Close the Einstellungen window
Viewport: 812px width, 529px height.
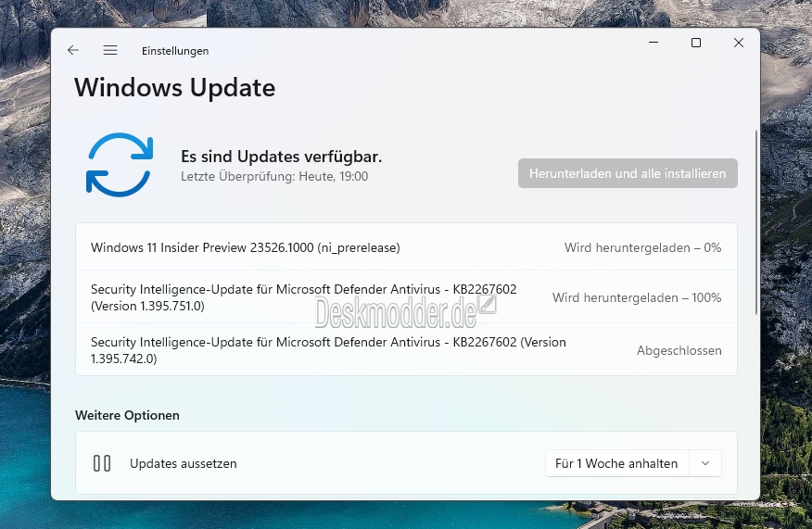(739, 43)
